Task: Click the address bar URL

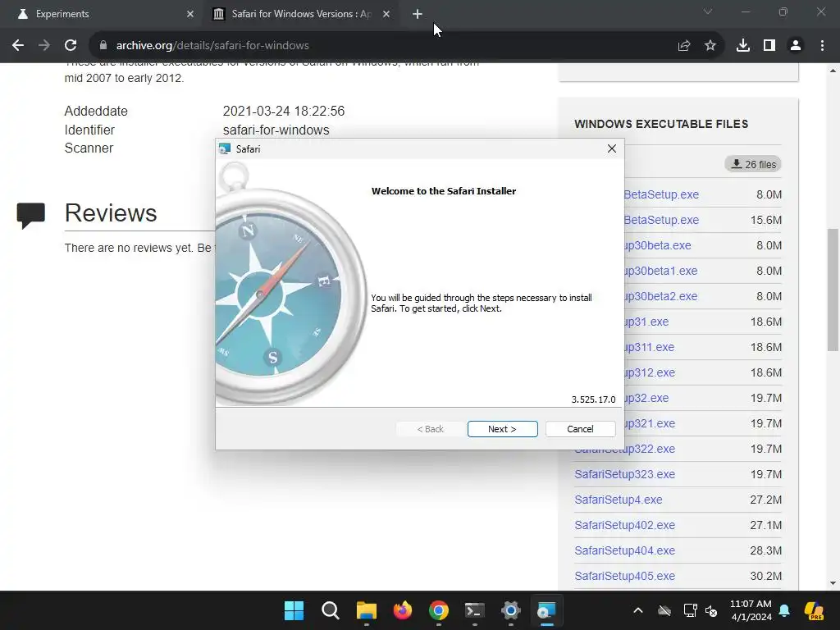Action: click(x=212, y=46)
